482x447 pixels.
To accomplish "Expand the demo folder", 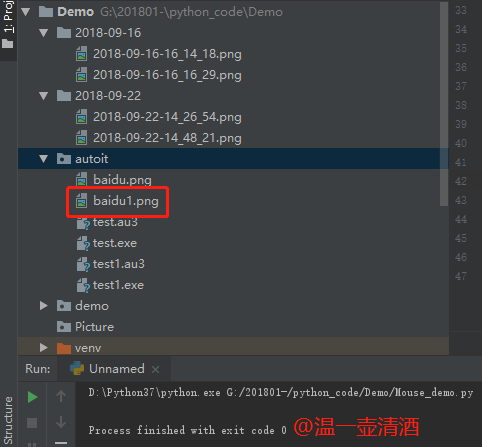I will click(x=43, y=306).
